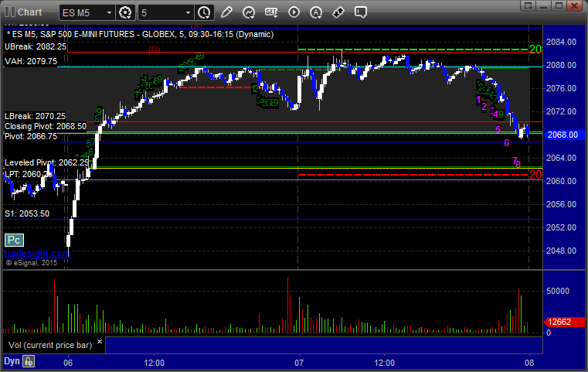This screenshot has height=372, width=588.
Task: Click the 2064.00 value on the price axis
Action: point(561,158)
